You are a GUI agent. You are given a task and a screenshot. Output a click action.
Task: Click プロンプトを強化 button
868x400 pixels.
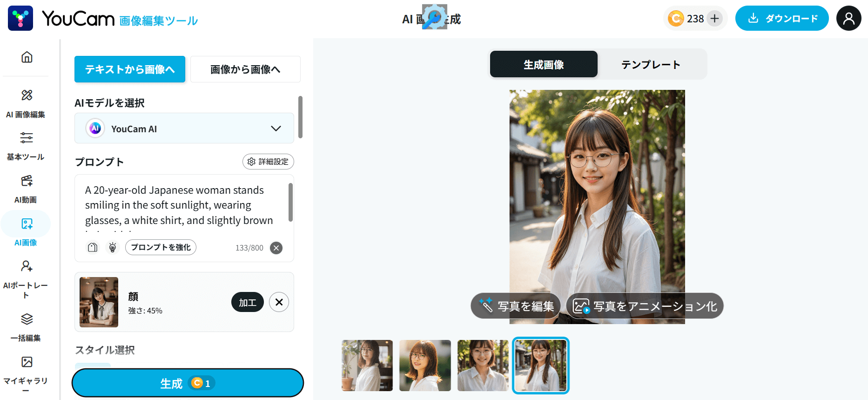coord(161,247)
